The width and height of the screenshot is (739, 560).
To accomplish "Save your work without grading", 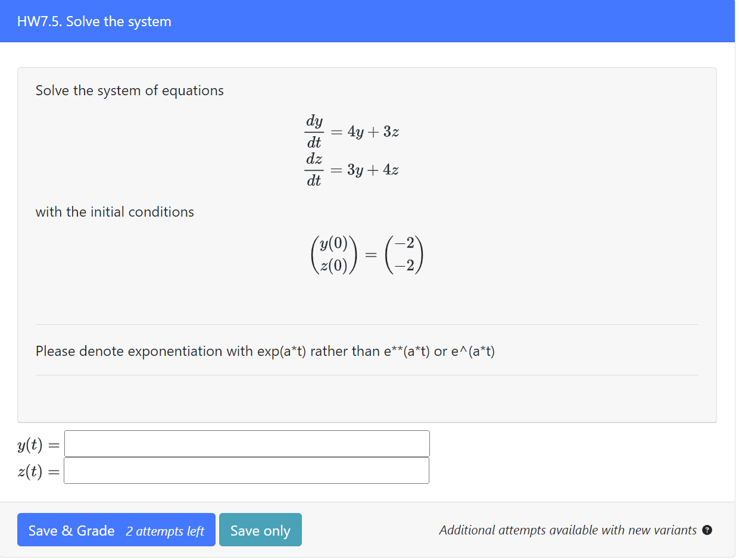I will click(x=260, y=530).
